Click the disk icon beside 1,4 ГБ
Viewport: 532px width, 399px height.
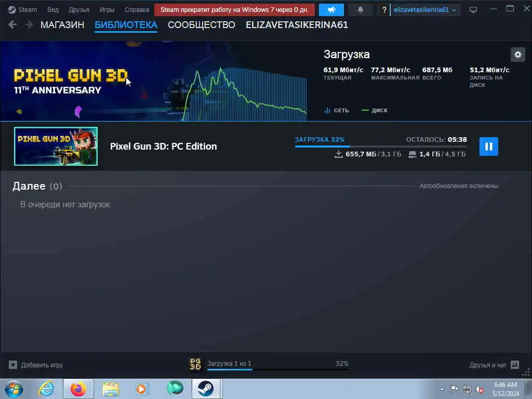412,154
